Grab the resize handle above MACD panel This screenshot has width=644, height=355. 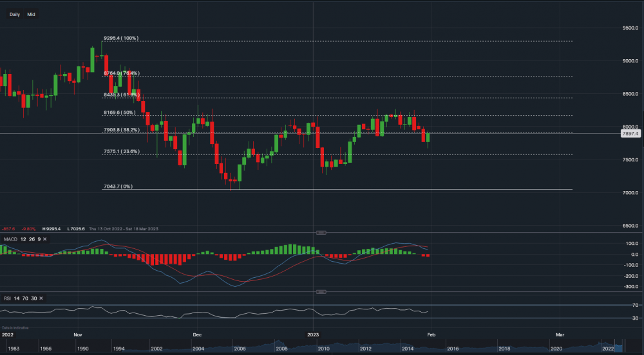coord(320,232)
